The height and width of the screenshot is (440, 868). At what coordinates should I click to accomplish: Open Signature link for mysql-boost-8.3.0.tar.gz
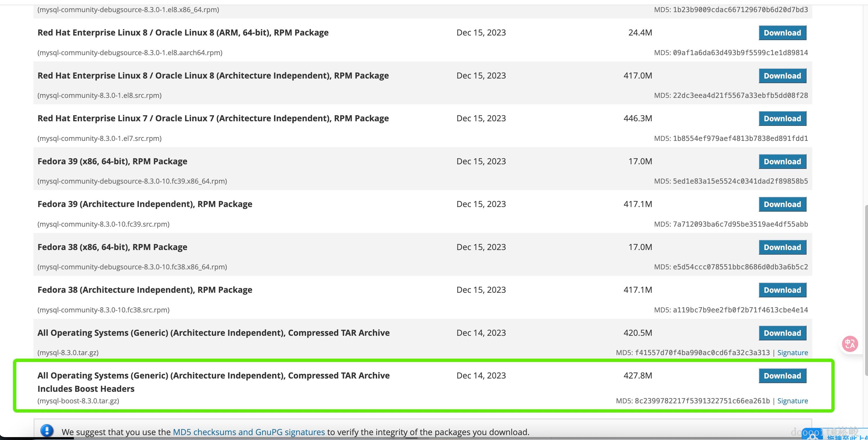pos(792,400)
